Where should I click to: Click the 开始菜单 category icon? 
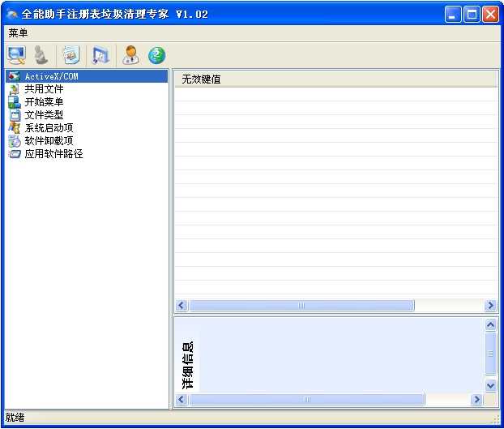point(15,102)
